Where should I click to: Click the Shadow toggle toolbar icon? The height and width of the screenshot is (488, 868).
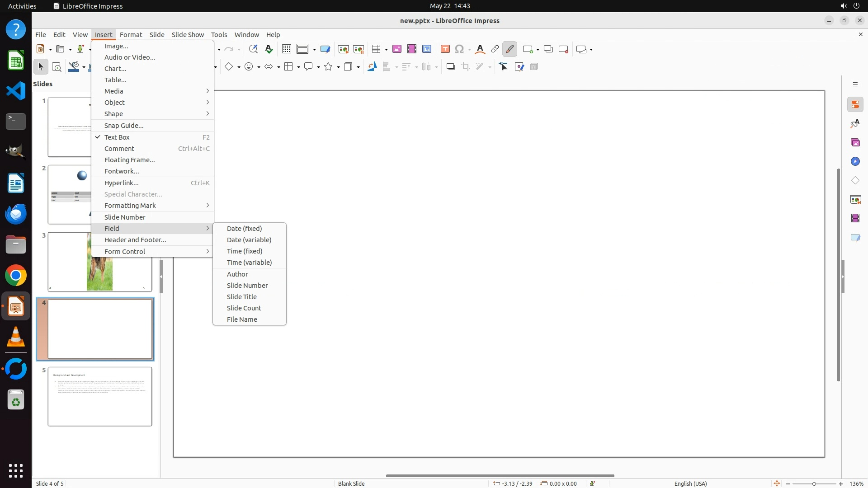450,67
